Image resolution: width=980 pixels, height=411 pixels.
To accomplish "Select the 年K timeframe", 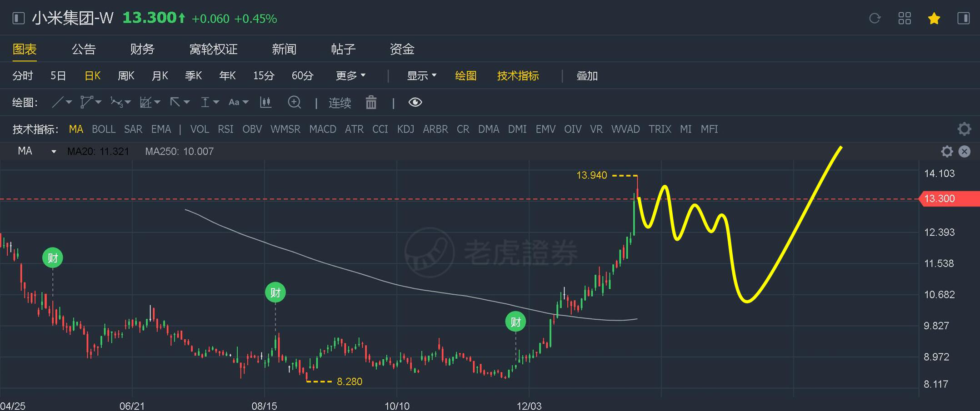I will pyautogui.click(x=227, y=75).
